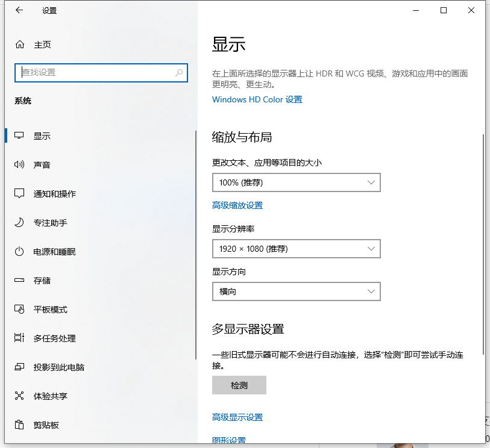Image resolution: width=490 pixels, height=448 pixels.
Task: Click the Find a setting (查找设置) box
Action: coord(96,72)
